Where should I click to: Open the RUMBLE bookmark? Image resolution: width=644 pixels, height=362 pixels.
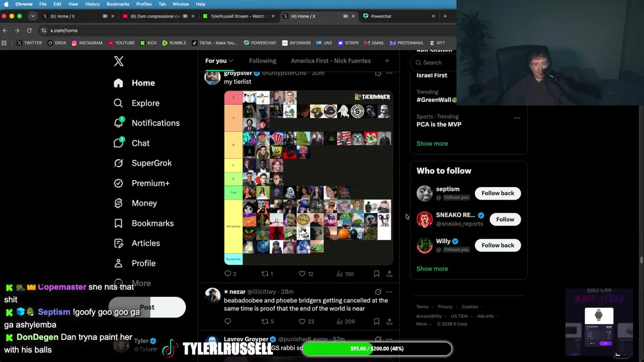pos(174,43)
